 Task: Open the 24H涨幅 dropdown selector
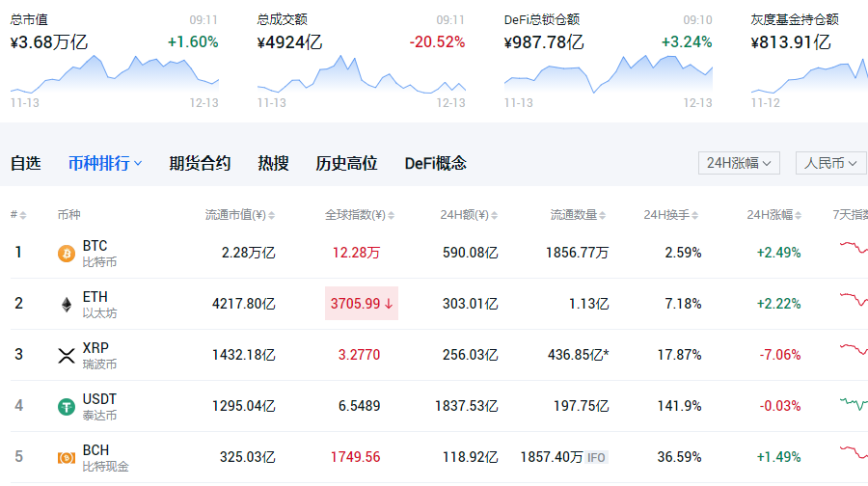click(739, 163)
